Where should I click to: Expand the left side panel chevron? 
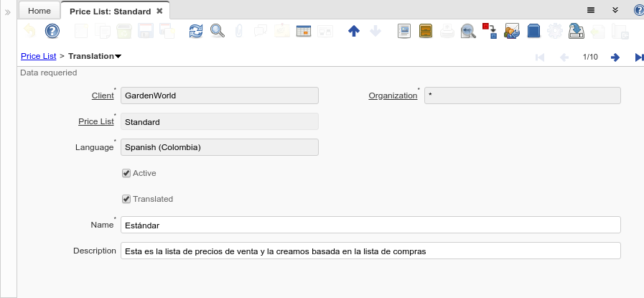[x=8, y=12]
